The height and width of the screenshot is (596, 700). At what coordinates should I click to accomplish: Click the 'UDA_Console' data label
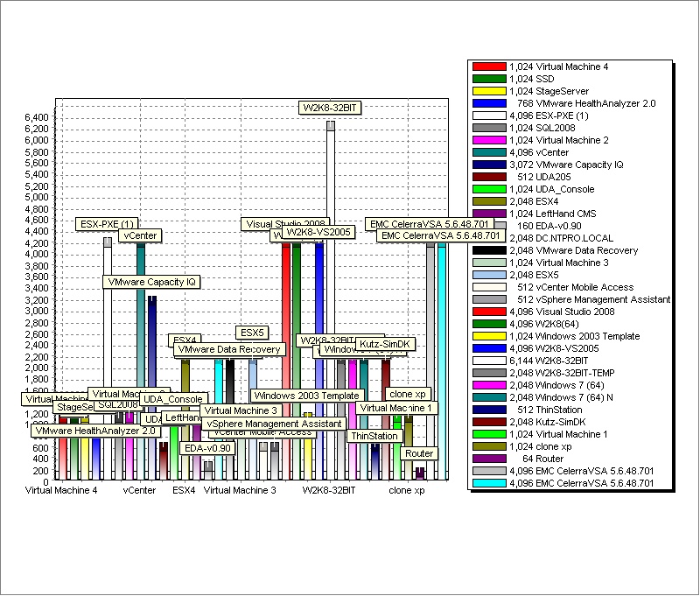click(x=173, y=399)
